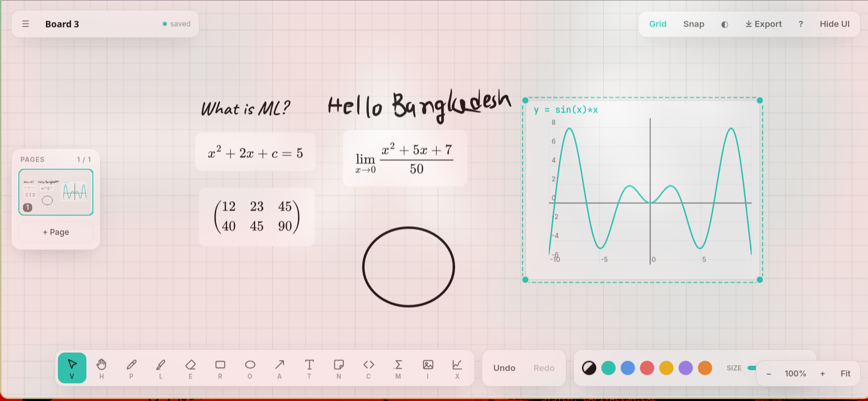
Task: Click the Redo button
Action: [x=544, y=368]
